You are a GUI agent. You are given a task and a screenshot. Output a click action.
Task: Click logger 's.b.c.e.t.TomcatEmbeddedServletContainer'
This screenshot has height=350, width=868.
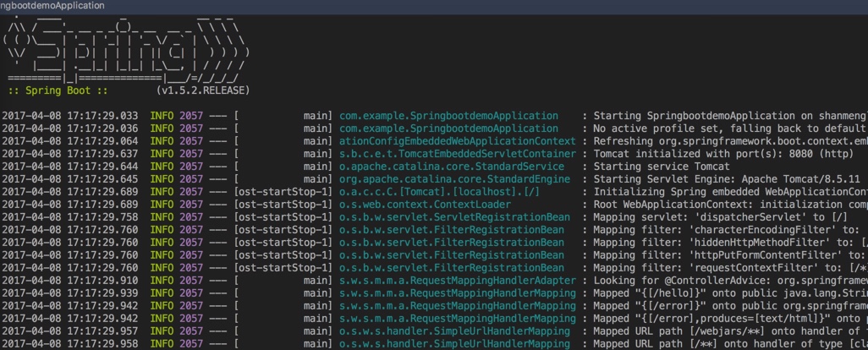(x=457, y=154)
